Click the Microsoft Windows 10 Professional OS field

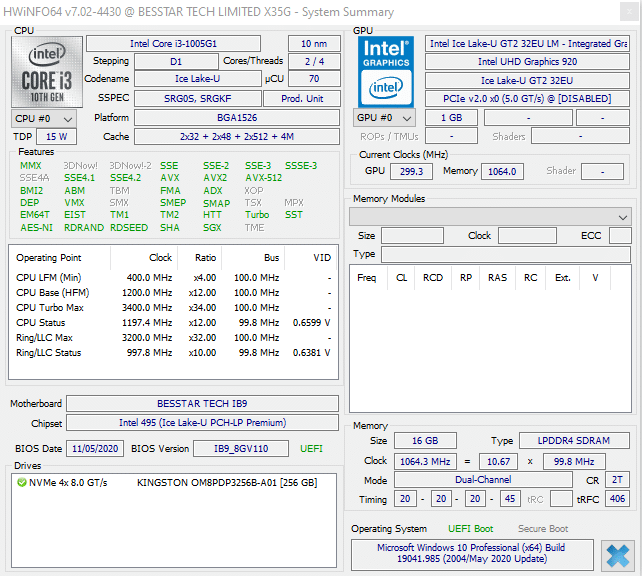(x=472, y=554)
